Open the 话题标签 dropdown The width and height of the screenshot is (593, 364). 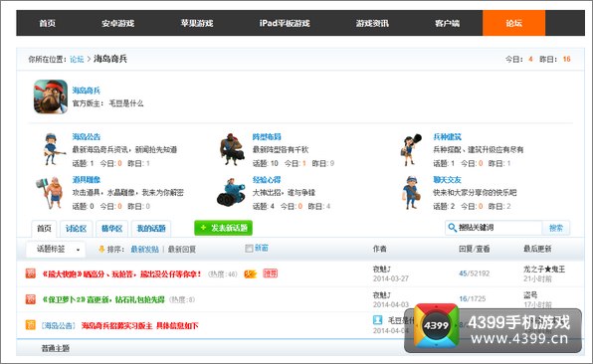[56, 249]
